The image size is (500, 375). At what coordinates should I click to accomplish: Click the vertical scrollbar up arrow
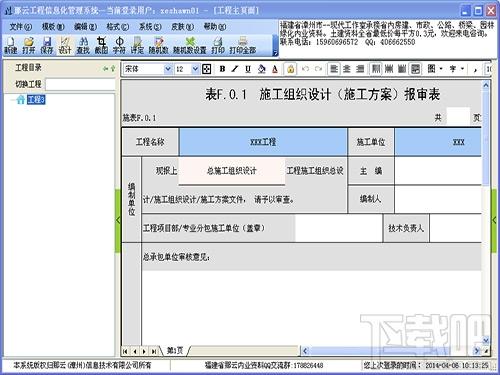coord(486,85)
